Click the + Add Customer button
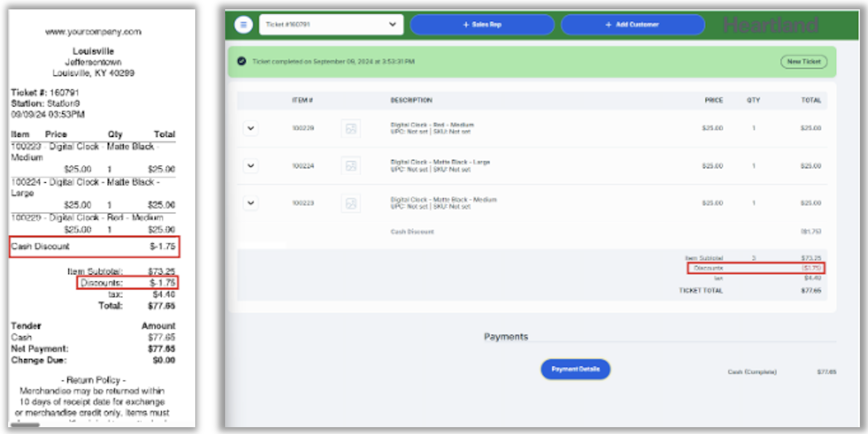Viewport: 868px width, 434px height. [x=632, y=25]
